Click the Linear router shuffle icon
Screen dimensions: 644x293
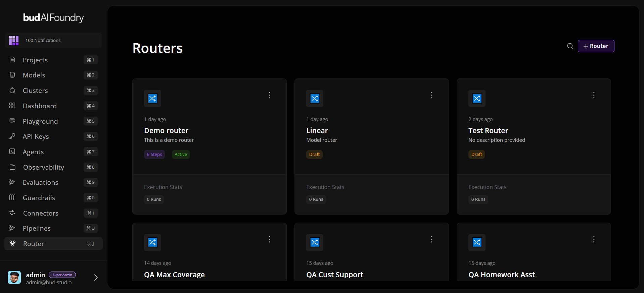click(315, 98)
